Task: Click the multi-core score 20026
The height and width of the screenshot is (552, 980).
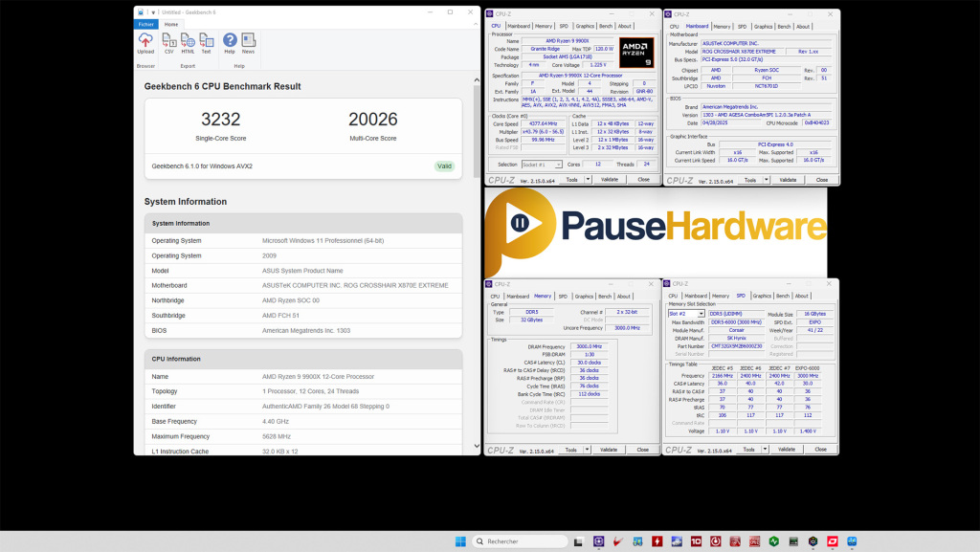Action: [373, 120]
